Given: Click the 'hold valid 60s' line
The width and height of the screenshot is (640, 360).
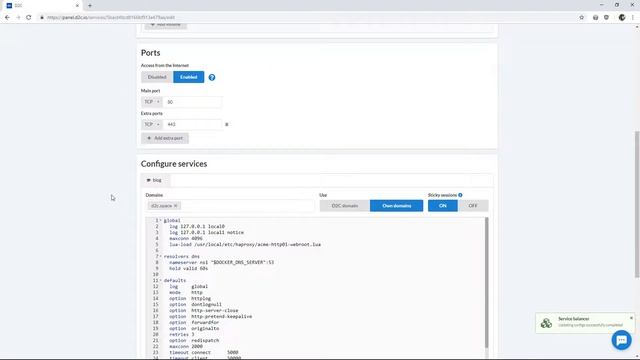Looking at the screenshot, I should [189, 269].
